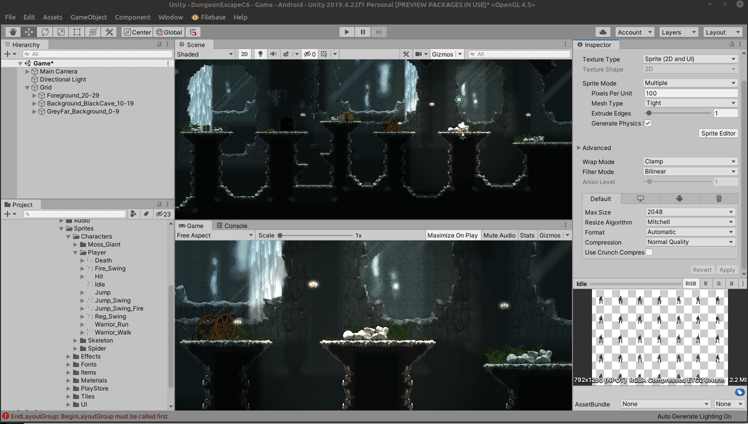
Task: Open the Filter Mode dropdown
Action: 690,171
